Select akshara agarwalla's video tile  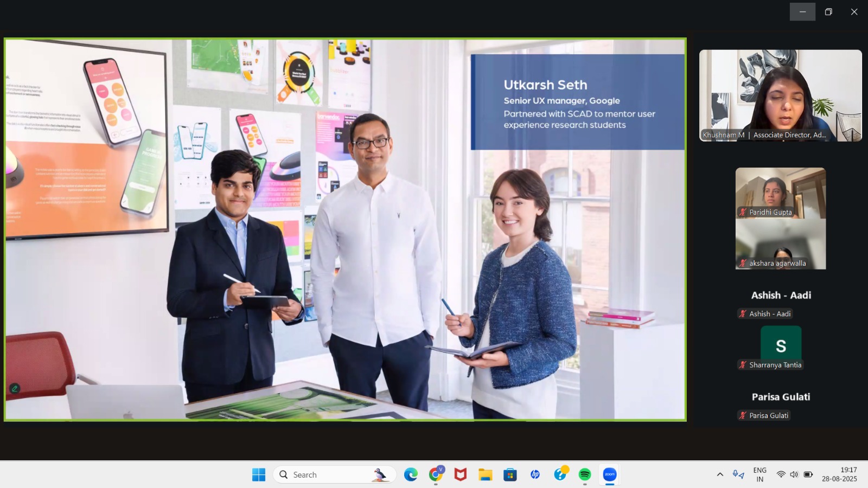[x=780, y=244]
